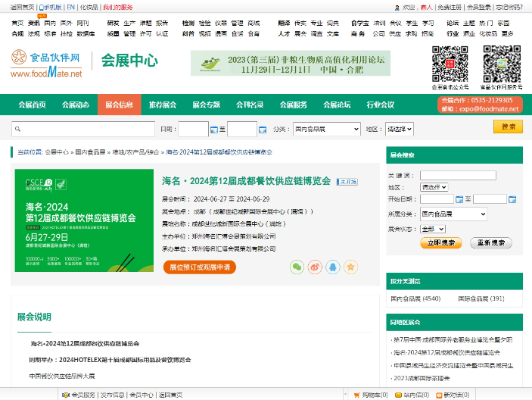The height and width of the screenshot is (400, 532).
Task: Click the 免费注册 link
Action: click(450, 7)
